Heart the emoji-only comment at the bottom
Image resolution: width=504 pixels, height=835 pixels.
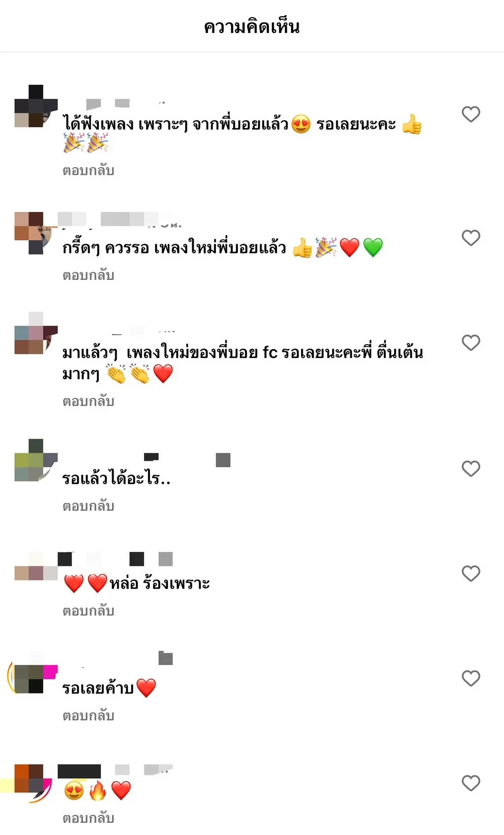click(471, 783)
